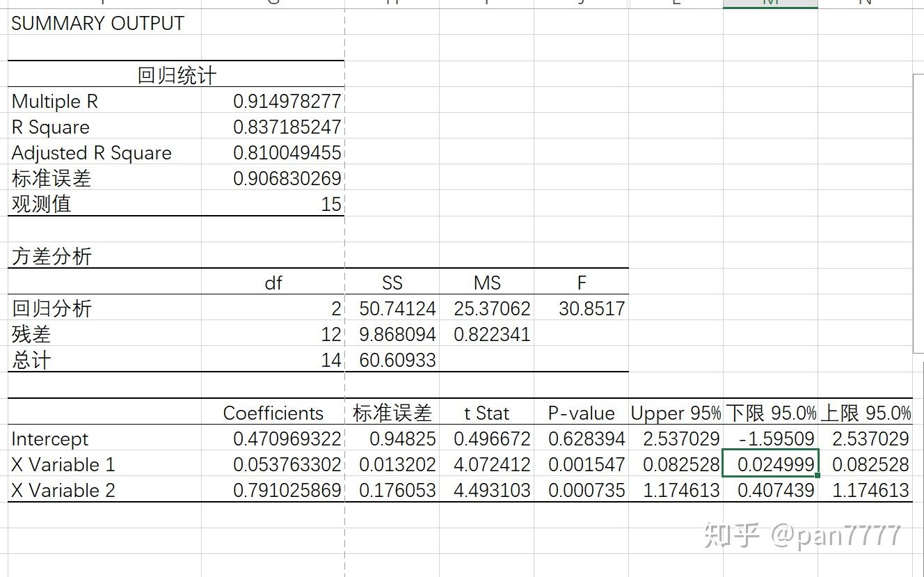Select the 观测值 label cell
This screenshot has width=924, height=577.
42,205
